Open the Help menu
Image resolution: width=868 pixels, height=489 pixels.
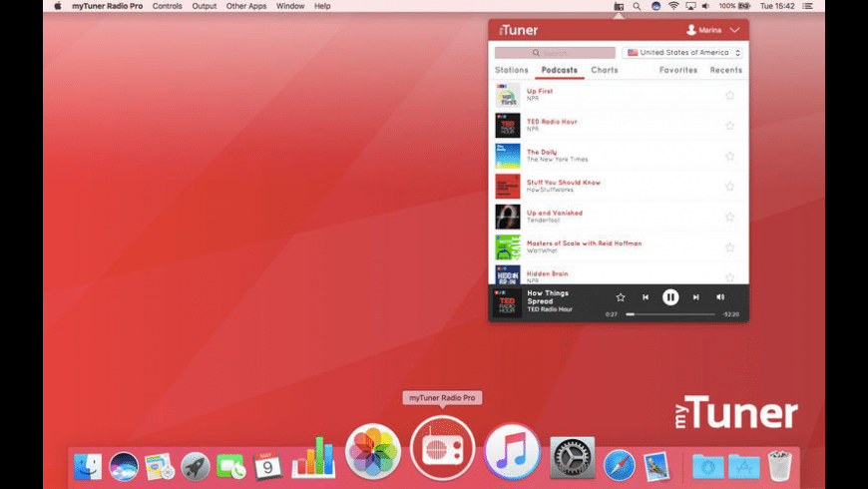(x=322, y=6)
